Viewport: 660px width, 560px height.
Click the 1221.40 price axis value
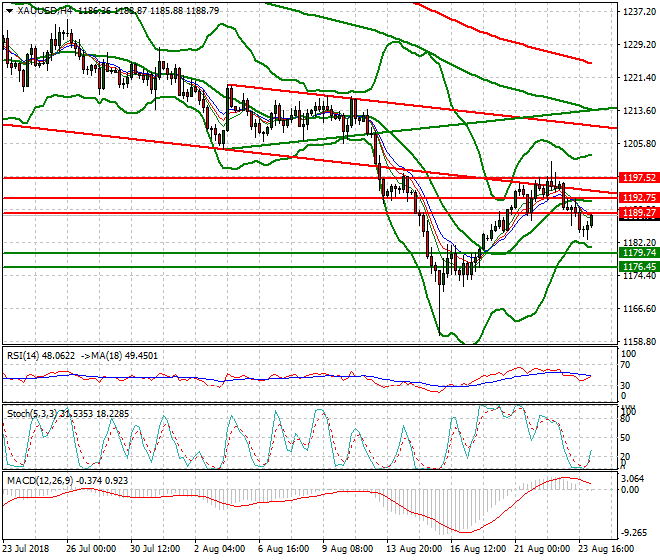(x=639, y=77)
